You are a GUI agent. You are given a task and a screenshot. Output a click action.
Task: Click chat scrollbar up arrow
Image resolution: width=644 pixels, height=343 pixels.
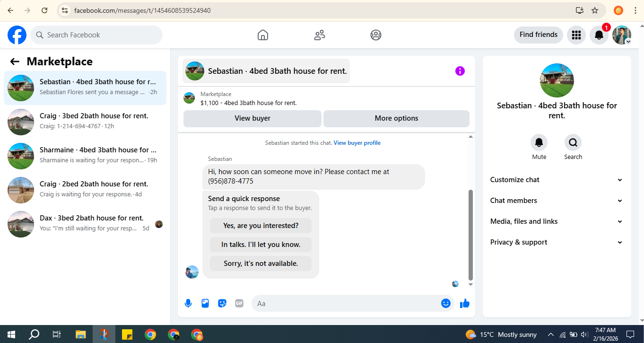coord(470,137)
